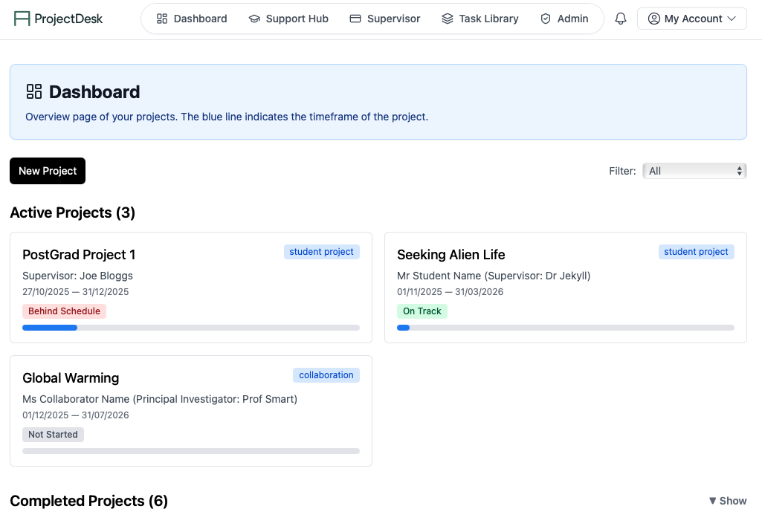Viewport: 762px width, 532px height.
Task: Click the On Track status badge
Action: point(422,311)
